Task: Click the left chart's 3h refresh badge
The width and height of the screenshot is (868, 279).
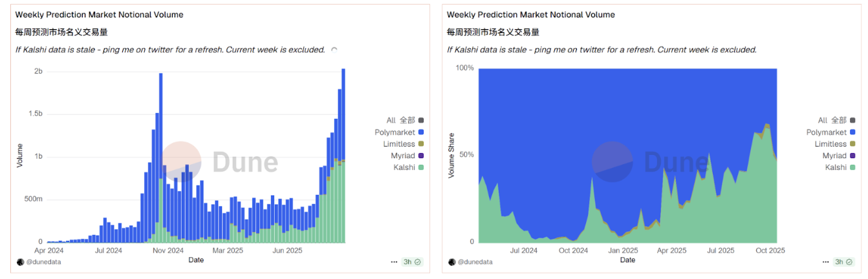Action: click(x=412, y=262)
